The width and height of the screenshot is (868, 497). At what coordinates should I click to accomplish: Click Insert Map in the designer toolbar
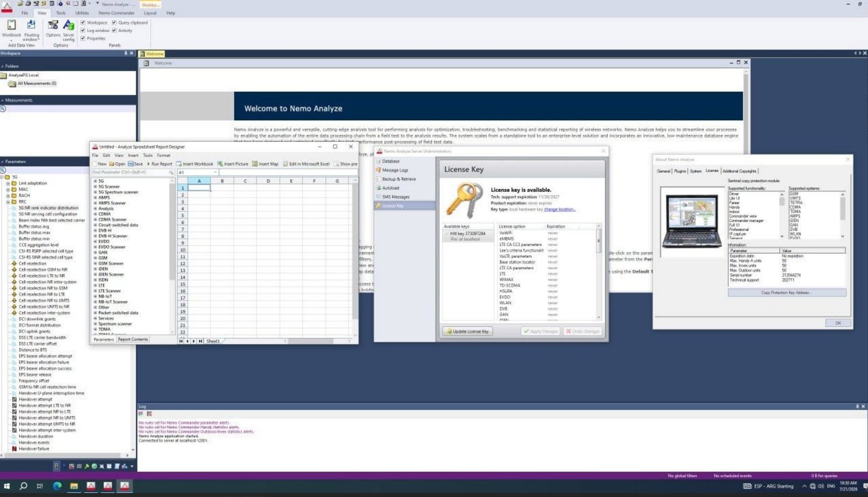pyautogui.click(x=265, y=164)
